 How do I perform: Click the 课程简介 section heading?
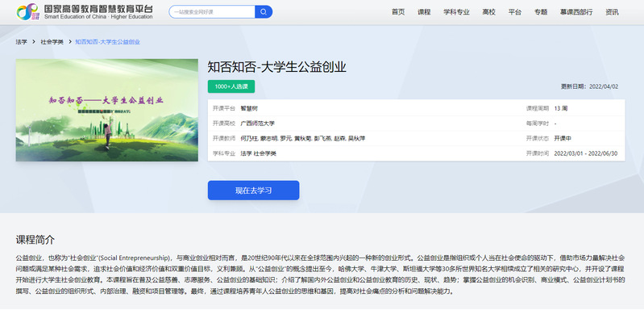click(x=35, y=240)
